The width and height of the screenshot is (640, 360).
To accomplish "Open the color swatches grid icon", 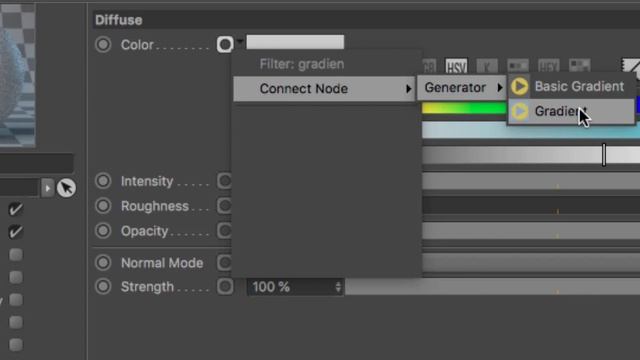I will pos(580,65).
